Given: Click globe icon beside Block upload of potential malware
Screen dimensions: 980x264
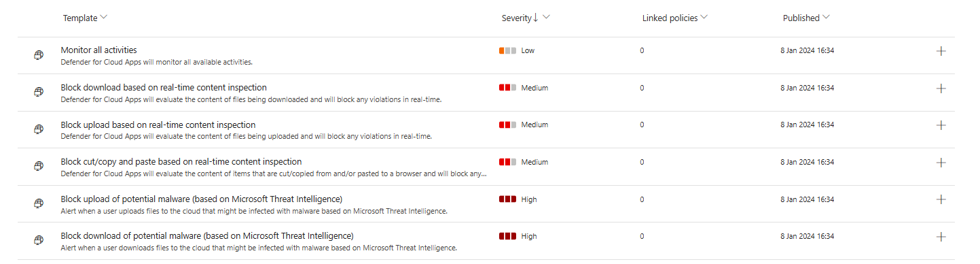Looking at the screenshot, I should [39, 203].
